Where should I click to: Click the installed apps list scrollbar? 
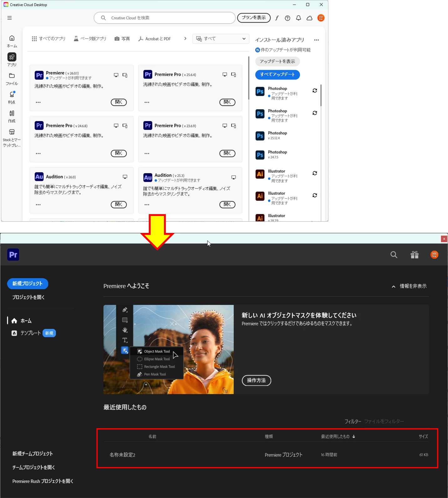coord(321,95)
